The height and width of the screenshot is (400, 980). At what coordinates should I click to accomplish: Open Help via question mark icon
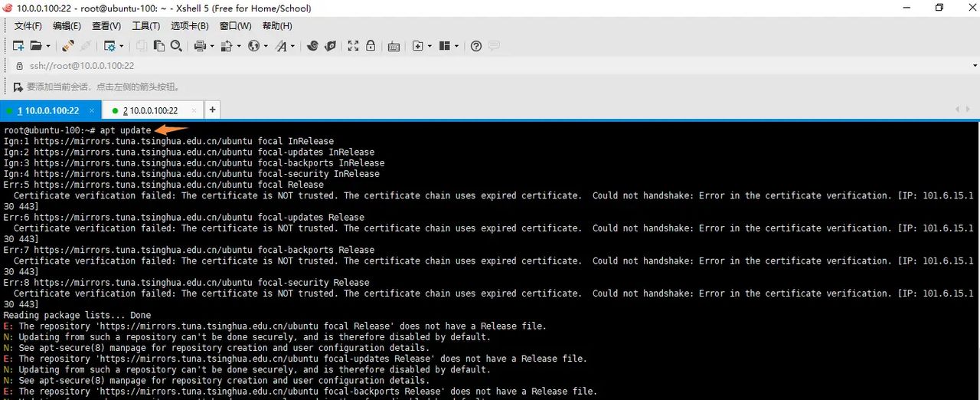pyautogui.click(x=476, y=46)
